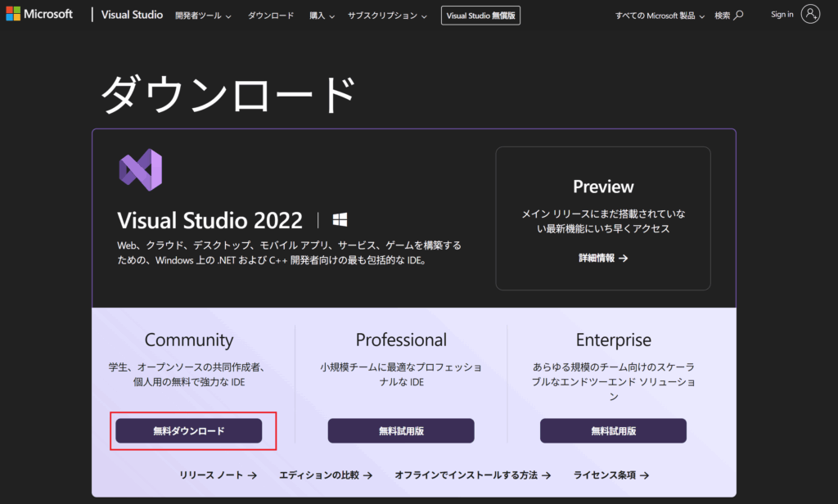Open the Visual Studio home link

(x=132, y=15)
